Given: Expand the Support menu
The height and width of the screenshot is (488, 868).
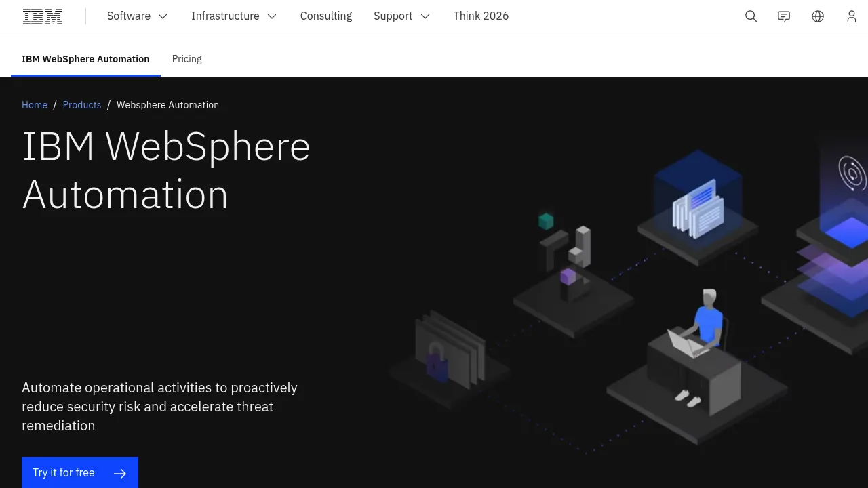Looking at the screenshot, I should point(402,16).
